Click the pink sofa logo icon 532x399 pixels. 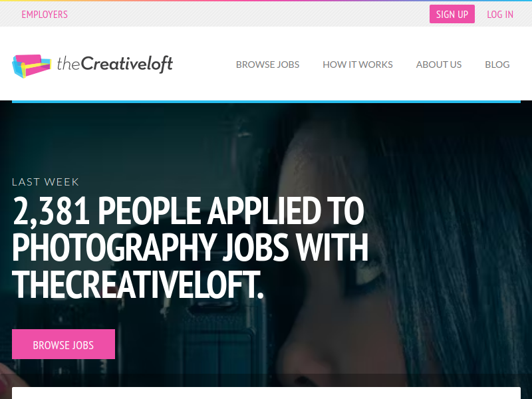[31, 66]
